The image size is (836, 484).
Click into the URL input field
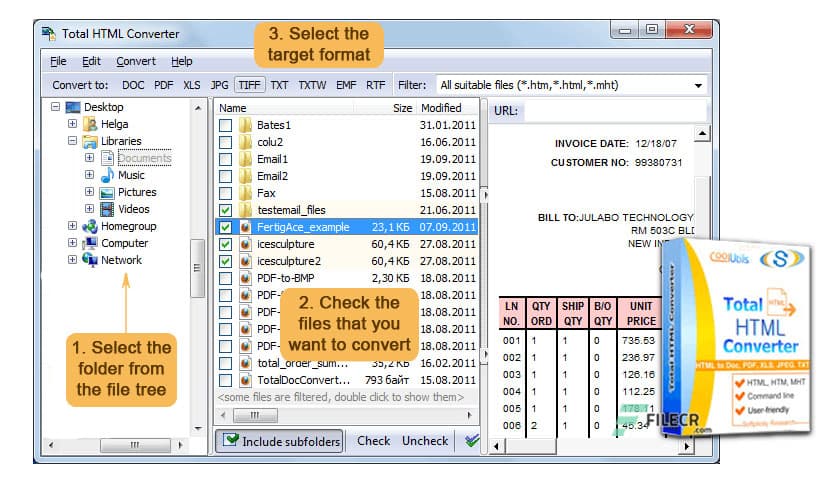(x=615, y=111)
